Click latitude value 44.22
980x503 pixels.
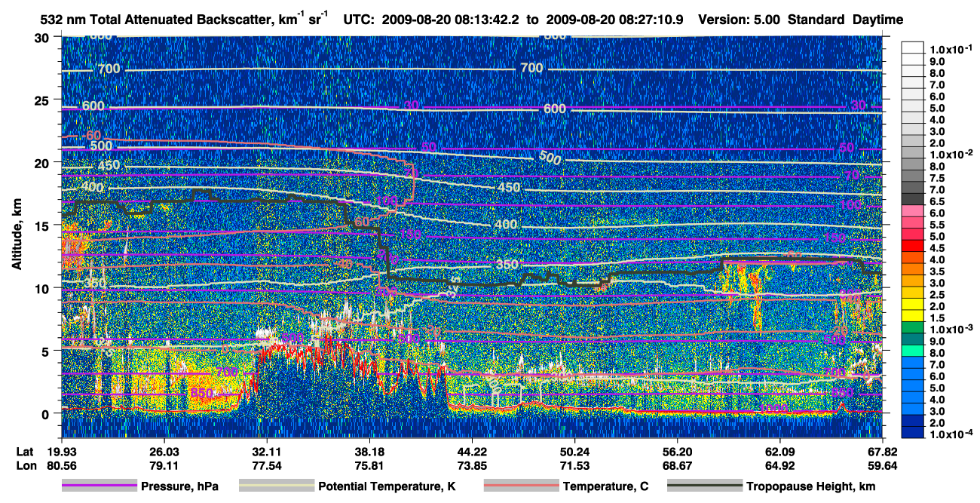(472, 451)
